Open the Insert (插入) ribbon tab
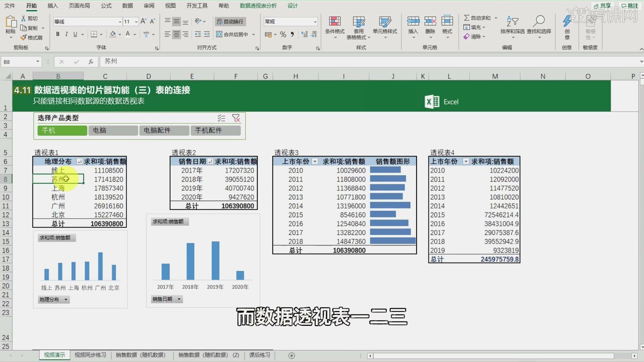 tap(53, 6)
